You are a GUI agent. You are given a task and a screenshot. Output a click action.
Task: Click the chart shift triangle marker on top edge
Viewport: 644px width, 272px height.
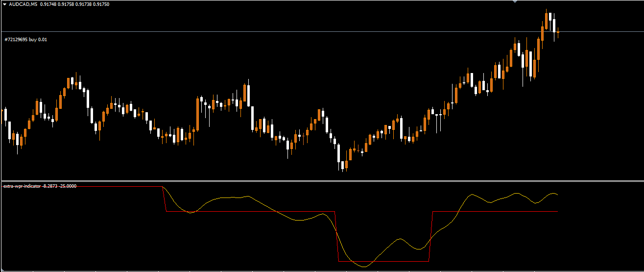click(514, 2)
